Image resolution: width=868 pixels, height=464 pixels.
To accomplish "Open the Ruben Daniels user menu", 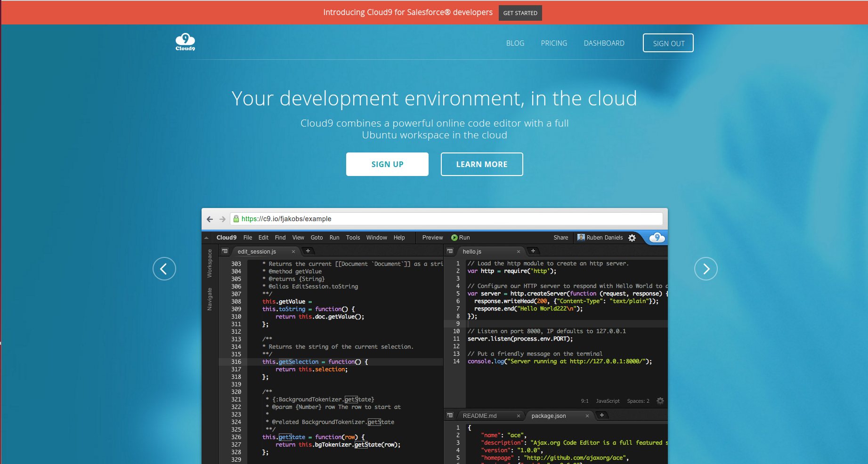I will (600, 238).
